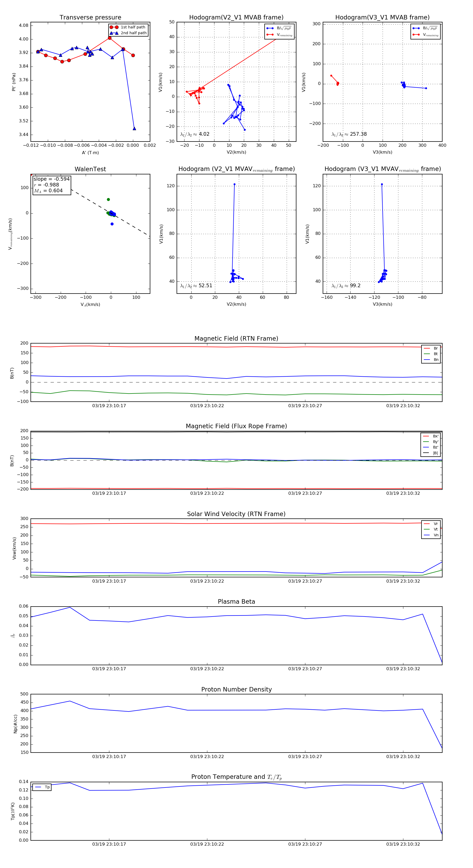Click the "A' (T·m)" x-axis label
Screen dimensions: 473x868
(90, 153)
